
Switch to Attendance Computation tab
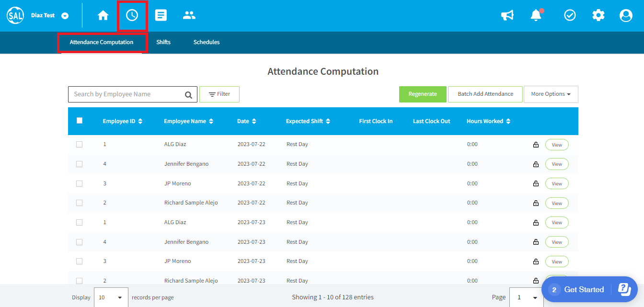click(102, 42)
